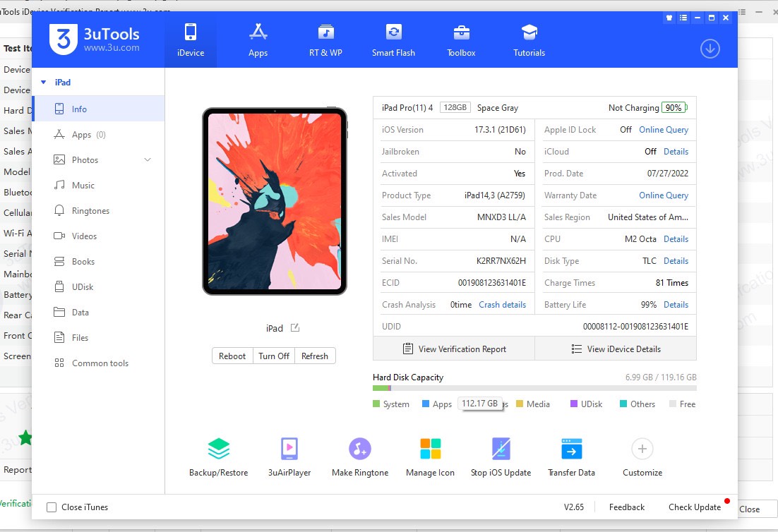Collapse the iPad device tree
Image resolution: width=778 pixels, height=532 pixels.
click(x=44, y=83)
